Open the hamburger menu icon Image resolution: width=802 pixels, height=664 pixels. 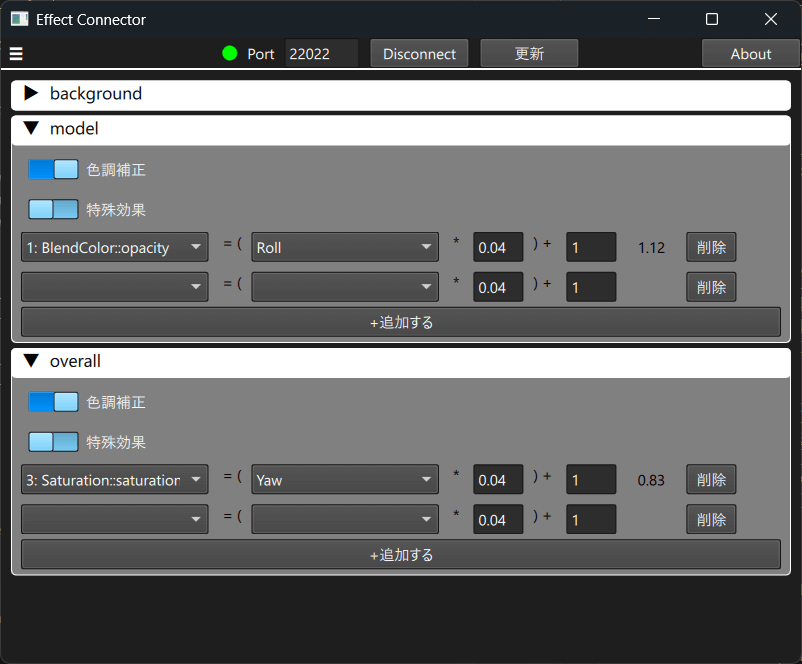click(x=16, y=54)
